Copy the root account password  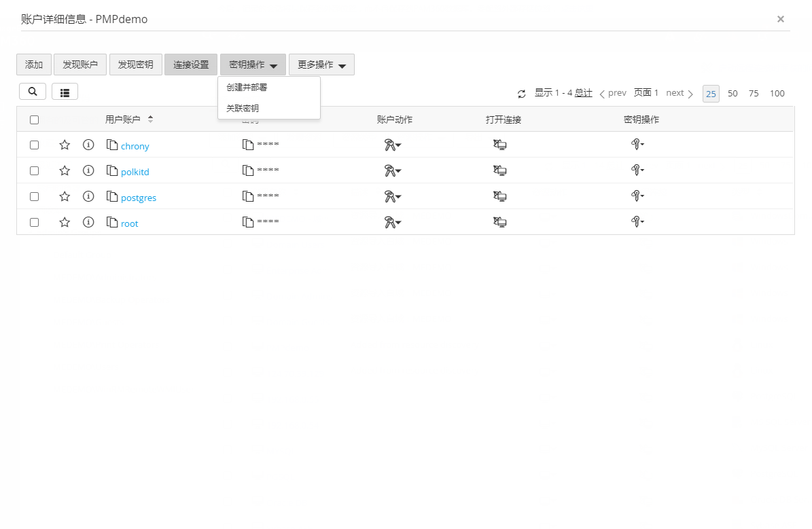click(248, 222)
